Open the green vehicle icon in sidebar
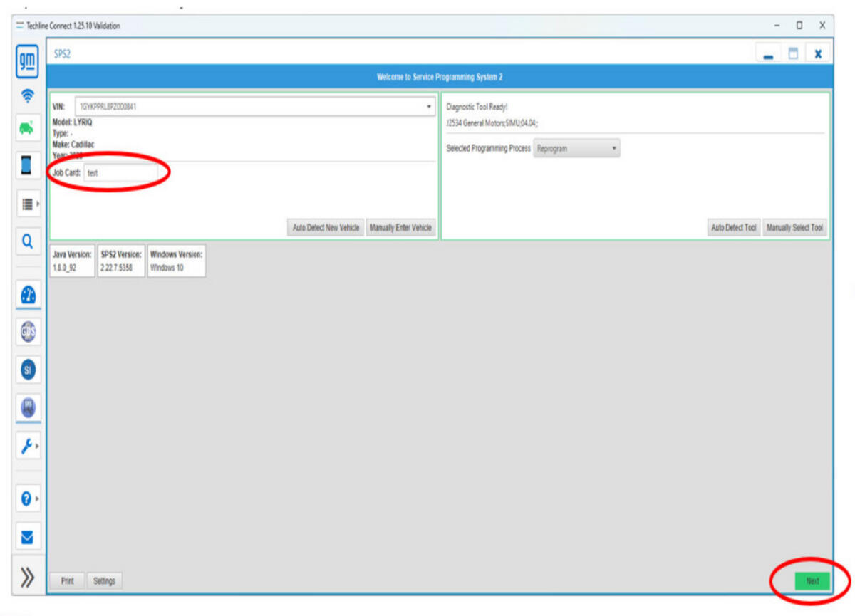Image resolution: width=855 pixels, height=616 pixels. point(27,128)
